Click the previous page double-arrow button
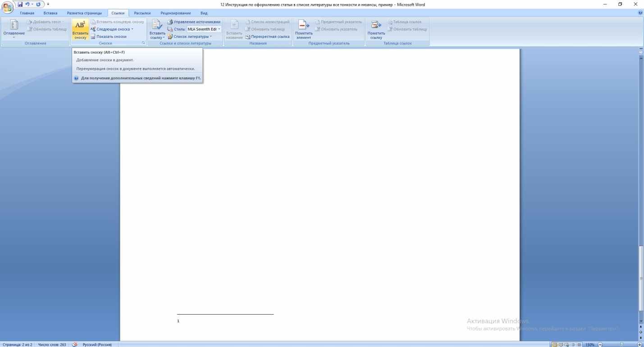 pyautogui.click(x=641, y=327)
